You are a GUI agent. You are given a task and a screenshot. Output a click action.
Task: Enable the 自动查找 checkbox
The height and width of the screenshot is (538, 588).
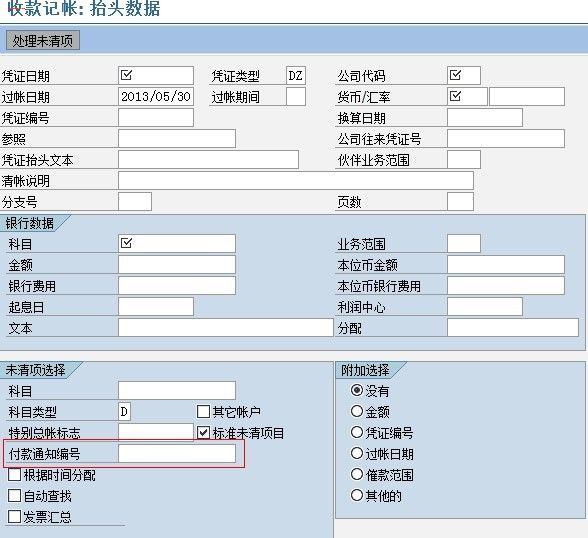(15, 495)
